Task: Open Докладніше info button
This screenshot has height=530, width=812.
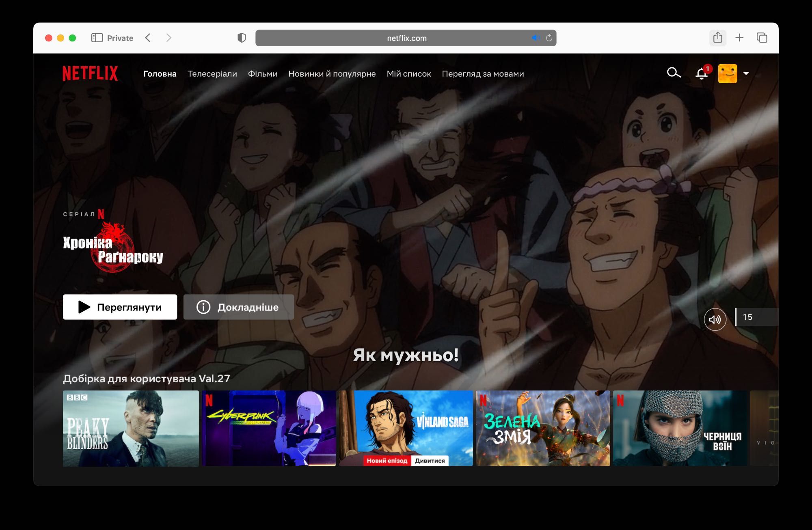Action: (x=238, y=307)
